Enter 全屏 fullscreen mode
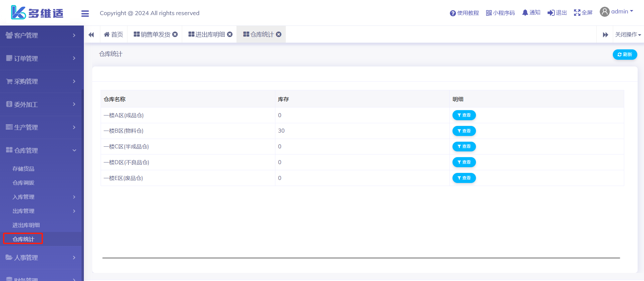This screenshot has width=644, height=281. 577,13
